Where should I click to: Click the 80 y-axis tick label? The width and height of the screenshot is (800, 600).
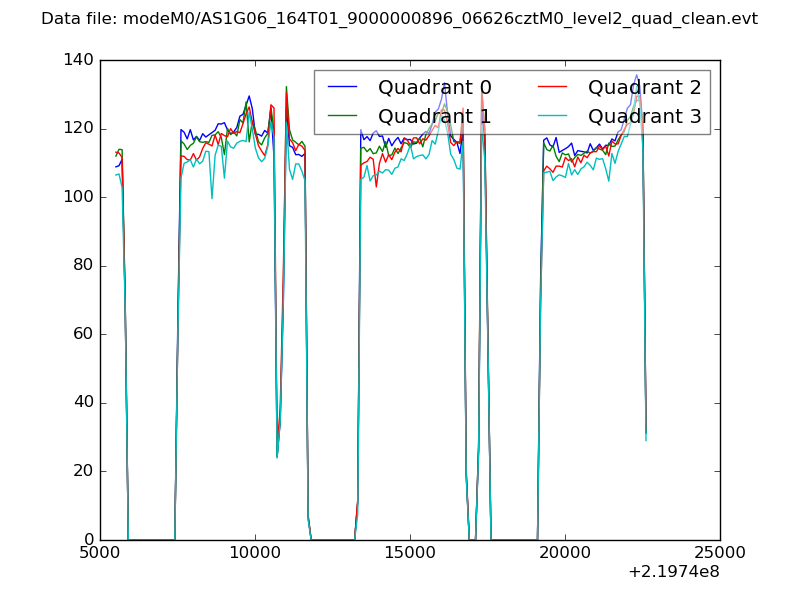[84, 266]
